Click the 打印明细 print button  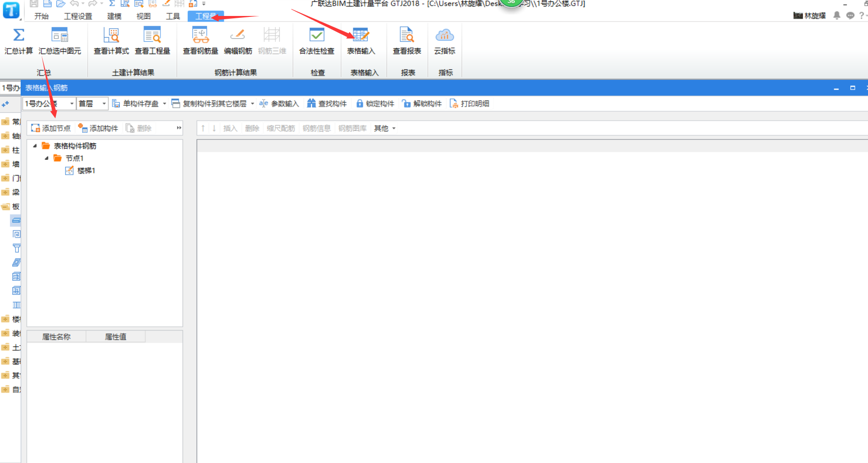pyautogui.click(x=469, y=104)
